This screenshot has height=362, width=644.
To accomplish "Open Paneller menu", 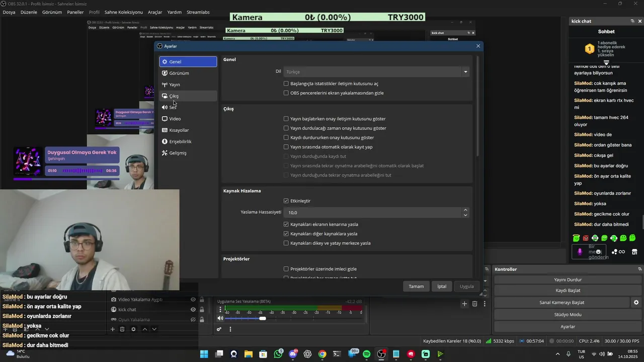I will click(75, 12).
